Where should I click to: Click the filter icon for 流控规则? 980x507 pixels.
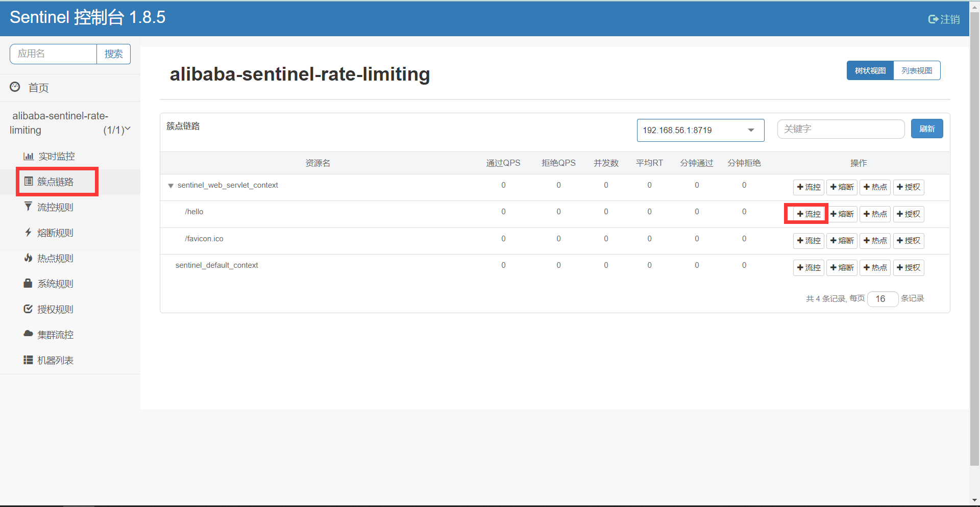pos(28,206)
